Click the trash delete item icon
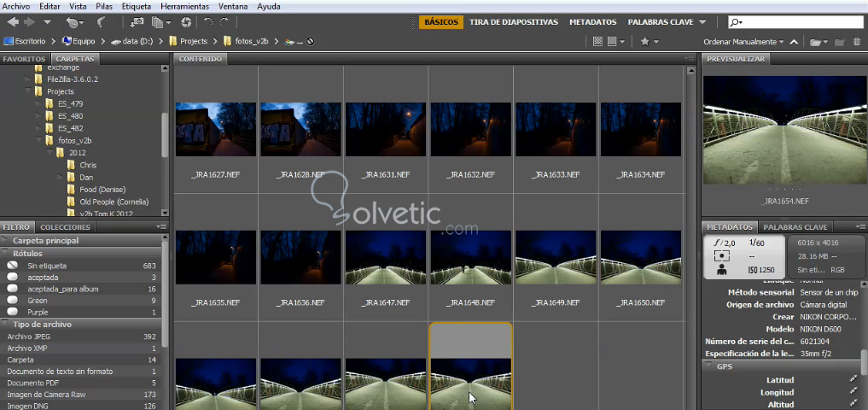 [x=857, y=42]
